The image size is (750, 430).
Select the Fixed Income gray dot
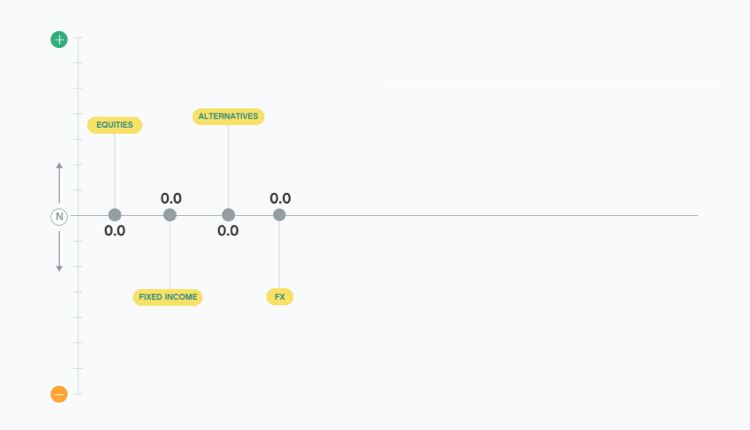pos(170,215)
